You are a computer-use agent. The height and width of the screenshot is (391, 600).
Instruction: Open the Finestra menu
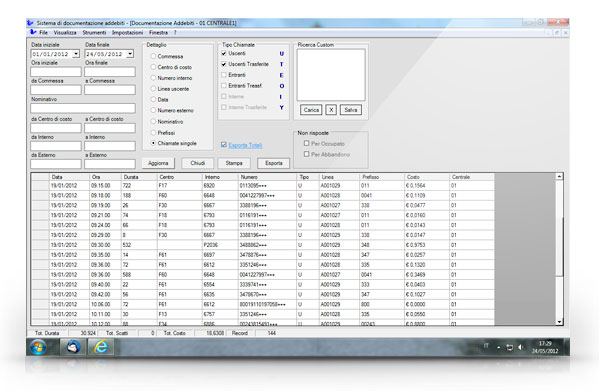pos(158,33)
